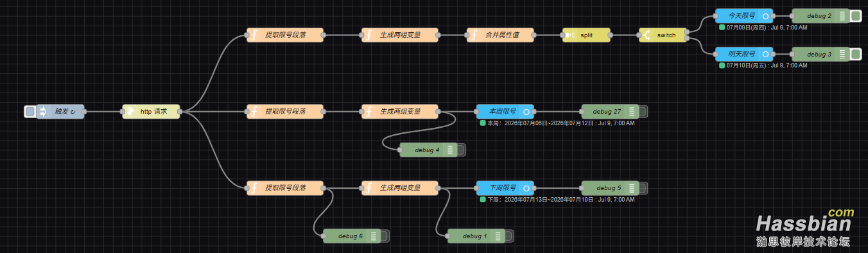Select function icon of 提取限号段落 wired to debug 6
Image resolution: width=868 pixels, height=253 pixels.
[x=254, y=188]
